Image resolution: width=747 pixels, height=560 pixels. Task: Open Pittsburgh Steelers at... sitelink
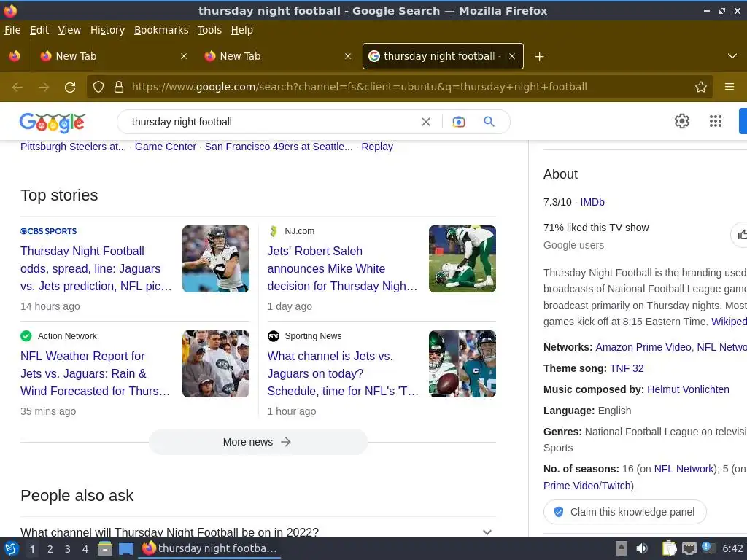click(74, 147)
